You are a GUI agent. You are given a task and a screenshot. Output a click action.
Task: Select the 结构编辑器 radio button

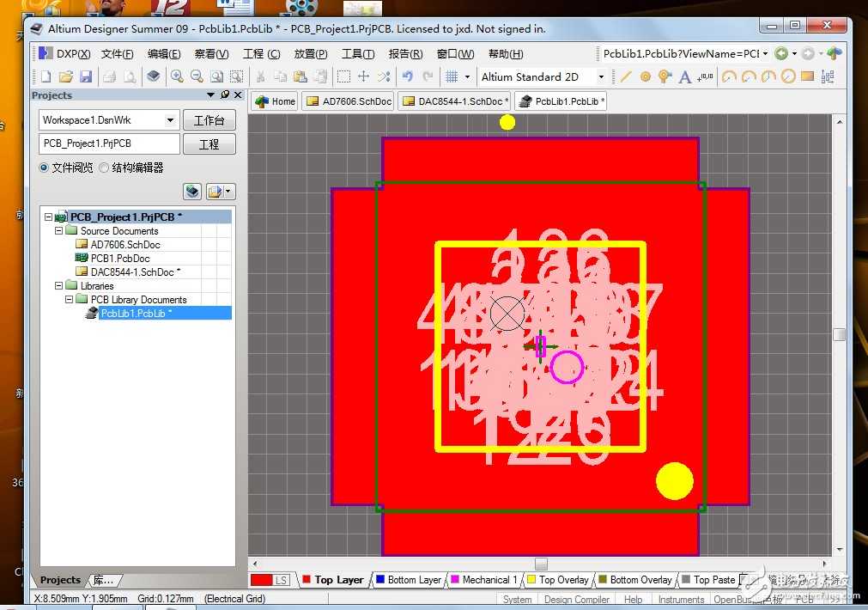(104, 168)
